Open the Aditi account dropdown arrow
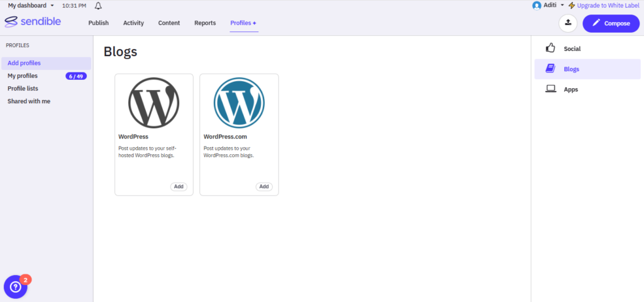This screenshot has height=302, width=644. [562, 6]
